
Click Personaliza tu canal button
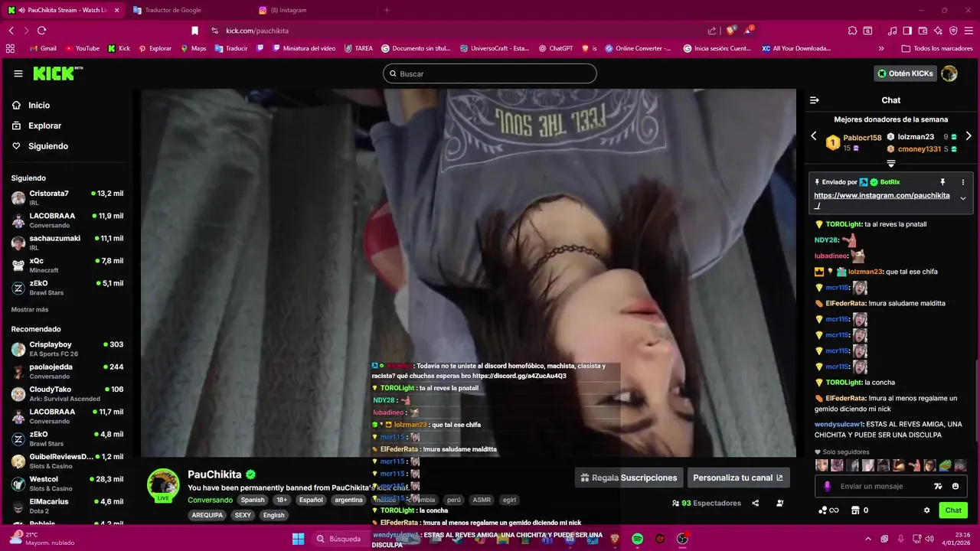coord(738,478)
